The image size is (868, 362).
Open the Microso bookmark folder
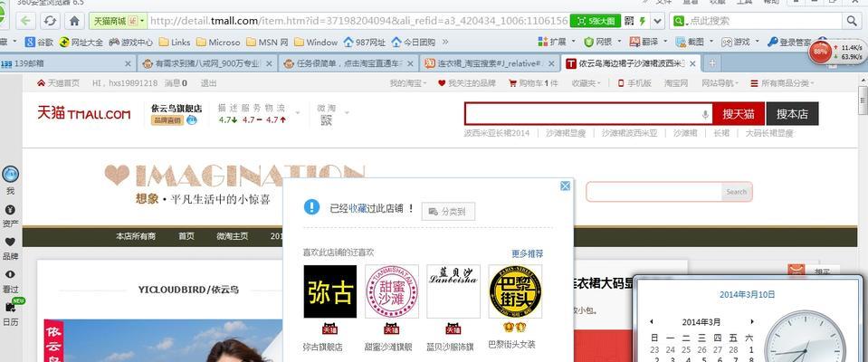click(218, 42)
